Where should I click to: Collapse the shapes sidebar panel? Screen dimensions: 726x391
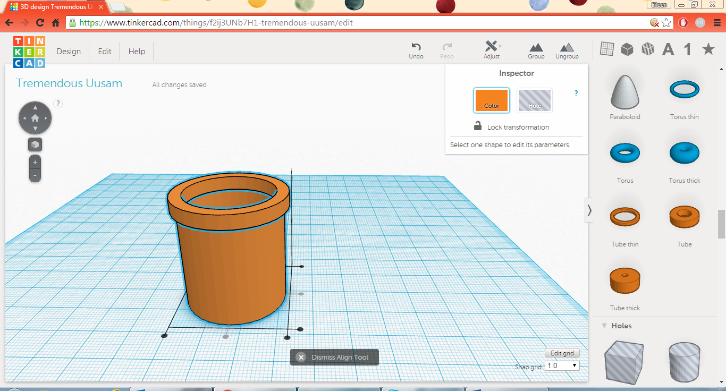pos(589,211)
